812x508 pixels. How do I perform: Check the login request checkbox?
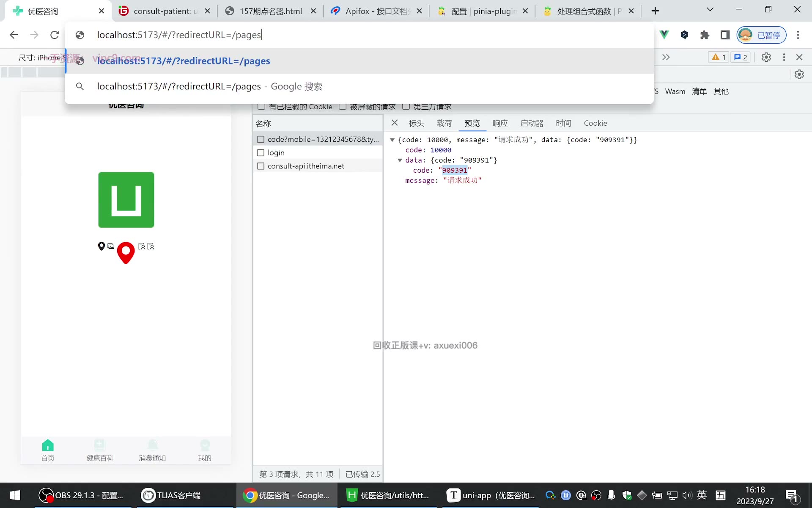coord(261,153)
